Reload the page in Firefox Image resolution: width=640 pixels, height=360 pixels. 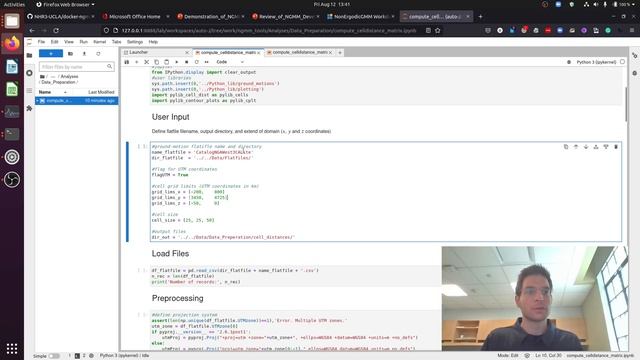56,31
